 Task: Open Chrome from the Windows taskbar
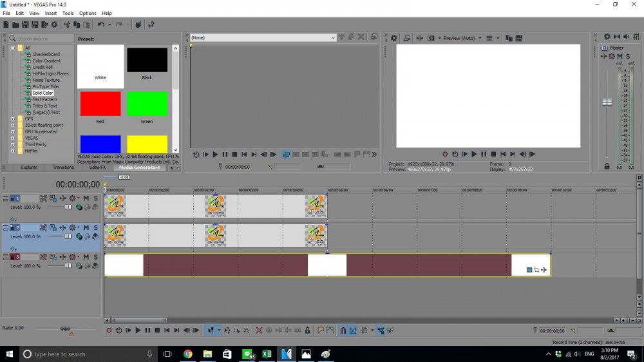click(x=187, y=354)
